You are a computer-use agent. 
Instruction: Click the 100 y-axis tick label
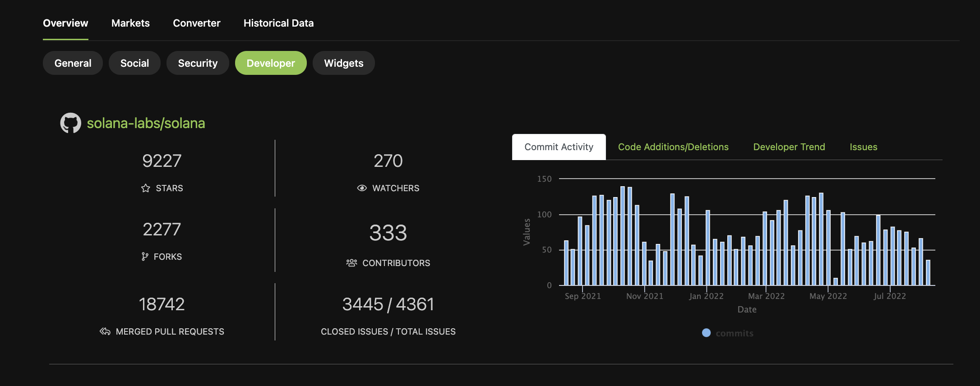click(x=544, y=215)
